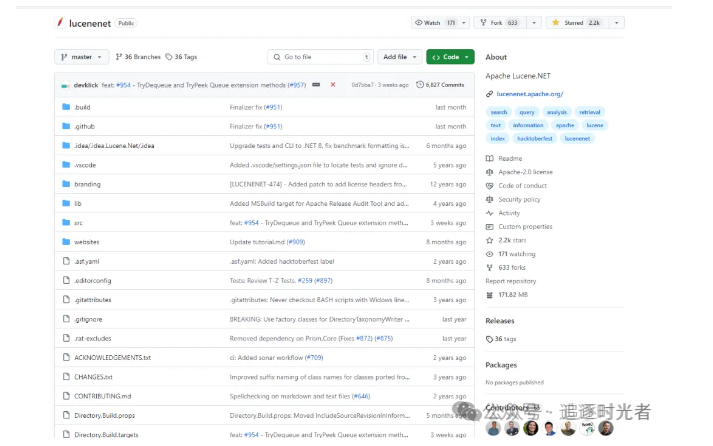Open the .rat-excludes file

tap(93, 338)
